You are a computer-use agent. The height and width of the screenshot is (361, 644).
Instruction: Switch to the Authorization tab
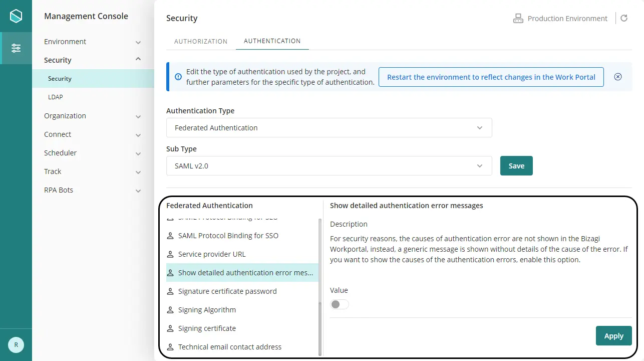pyautogui.click(x=201, y=41)
